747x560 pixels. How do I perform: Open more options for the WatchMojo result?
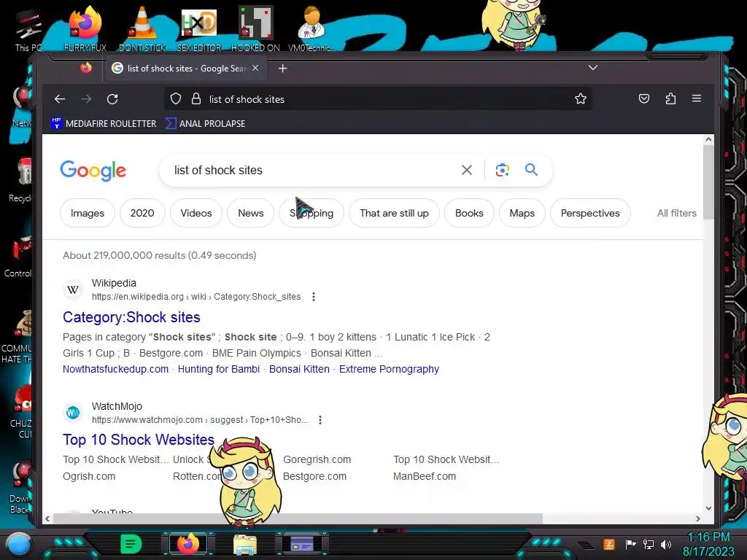320,420
